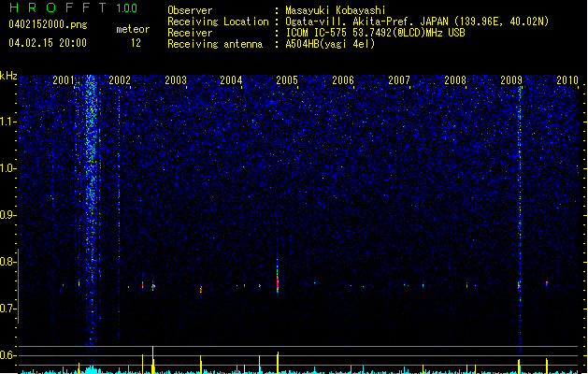Click the 2001 time marker
The width and height of the screenshot is (588, 374).
click(x=64, y=80)
